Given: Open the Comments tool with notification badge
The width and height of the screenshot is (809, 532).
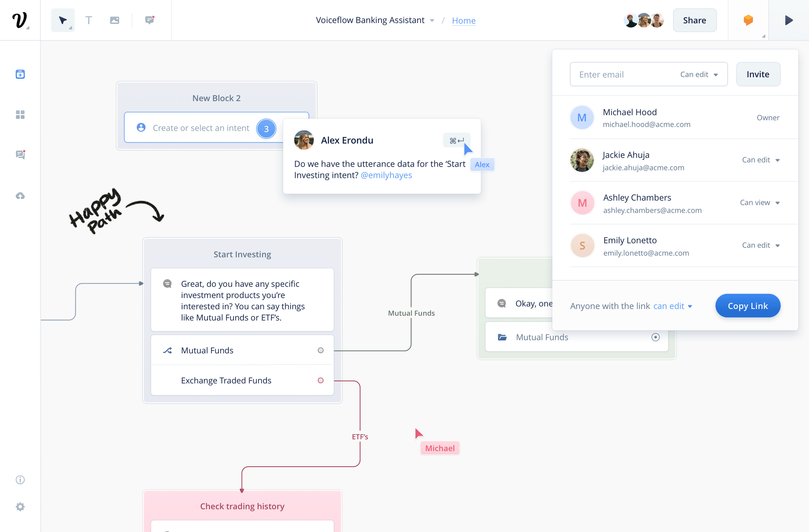Looking at the screenshot, I should [x=149, y=20].
